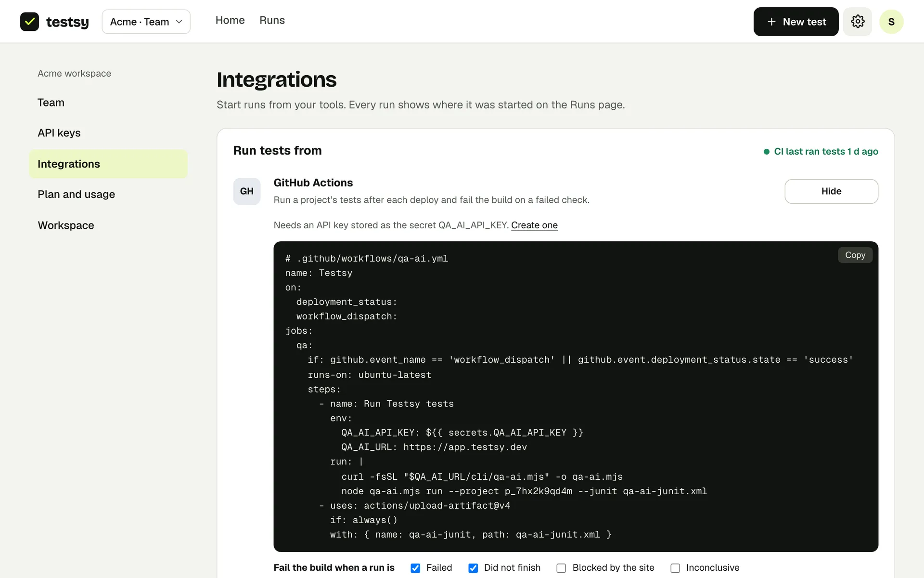This screenshot has height=578, width=924.
Task: Open Workspace settings in the sidebar
Action: pyautogui.click(x=108, y=225)
